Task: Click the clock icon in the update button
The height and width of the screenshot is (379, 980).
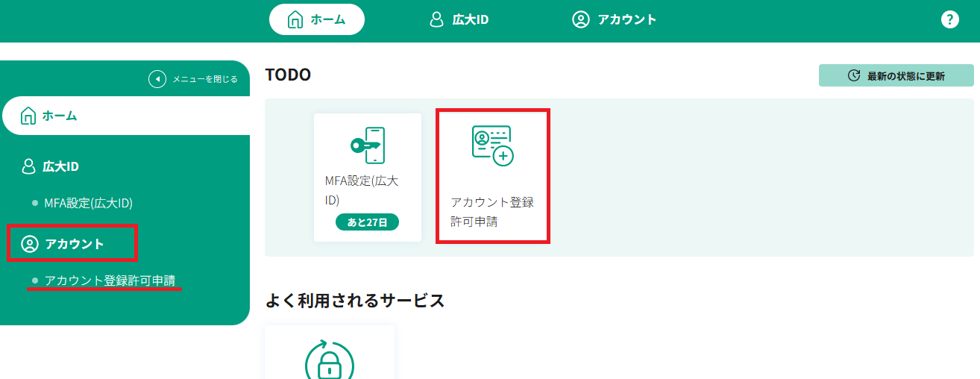Action: 854,75
